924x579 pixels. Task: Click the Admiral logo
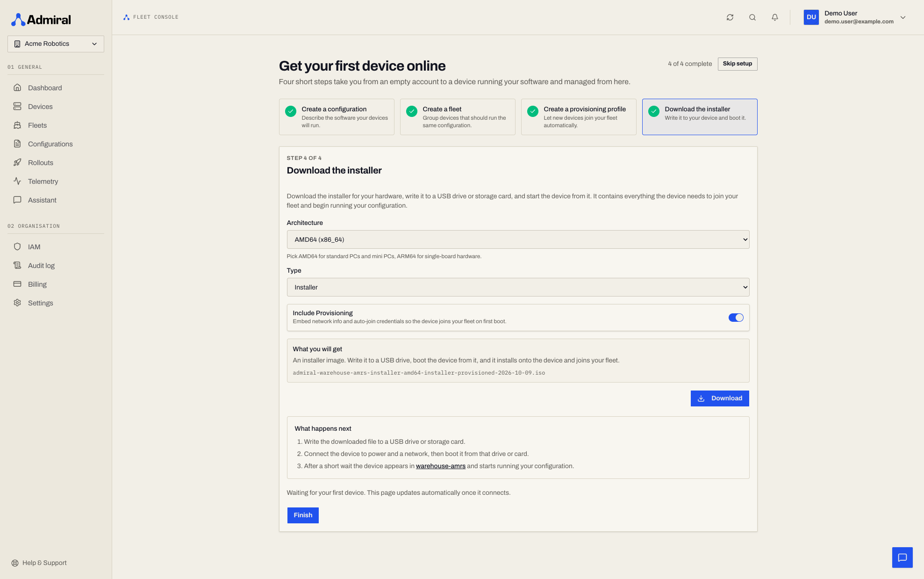click(41, 20)
